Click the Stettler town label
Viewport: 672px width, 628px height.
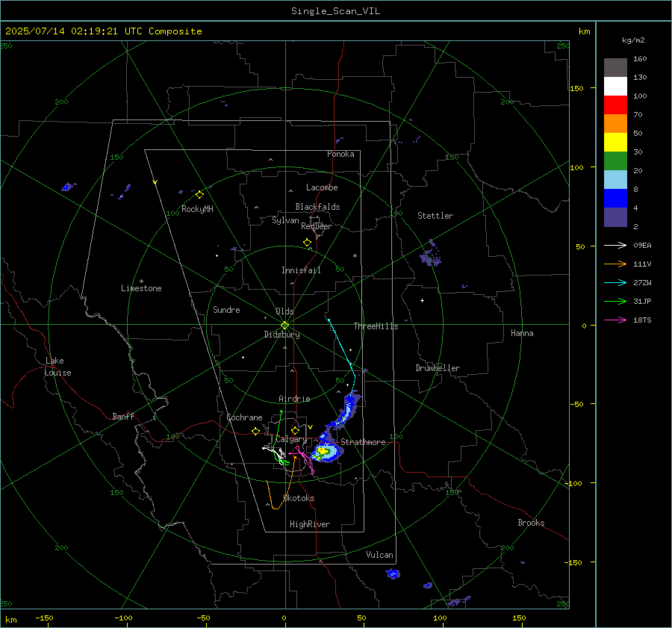tap(435, 216)
